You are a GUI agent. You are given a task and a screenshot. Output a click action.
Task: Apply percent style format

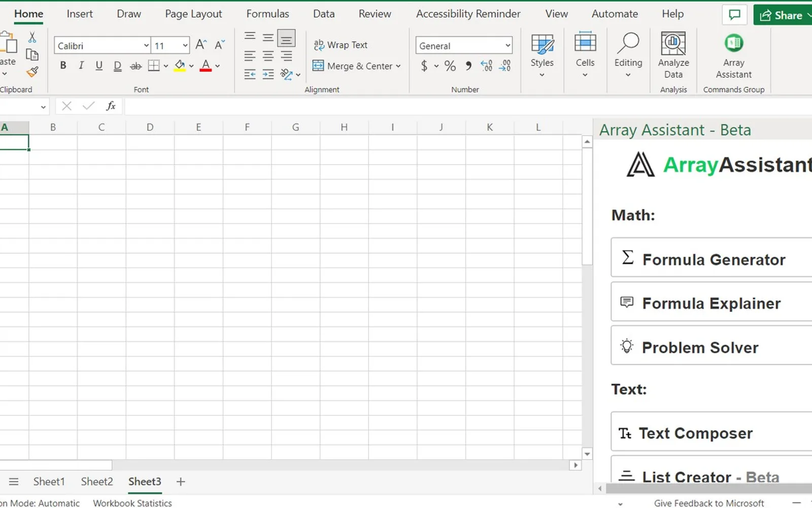(450, 66)
